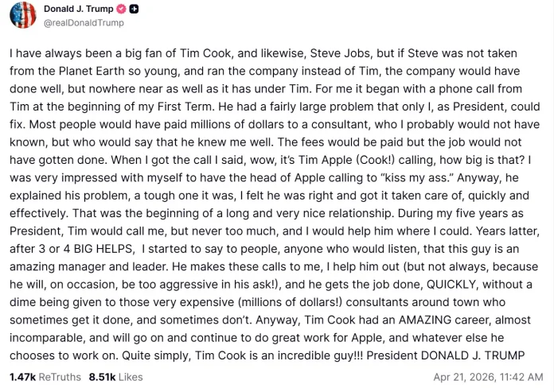Open the Donald J. Trump display name
Image resolution: width=554 pixels, height=392 pixels.
pyautogui.click(x=78, y=9)
